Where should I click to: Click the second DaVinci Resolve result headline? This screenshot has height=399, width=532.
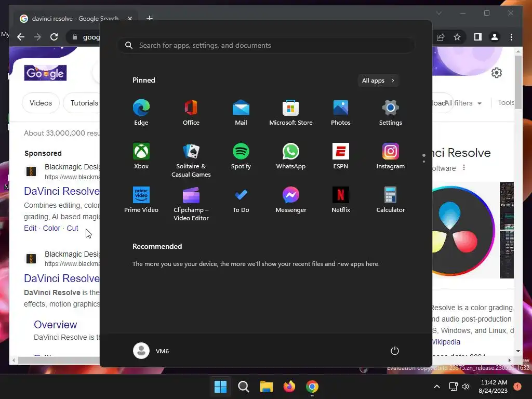(62, 278)
